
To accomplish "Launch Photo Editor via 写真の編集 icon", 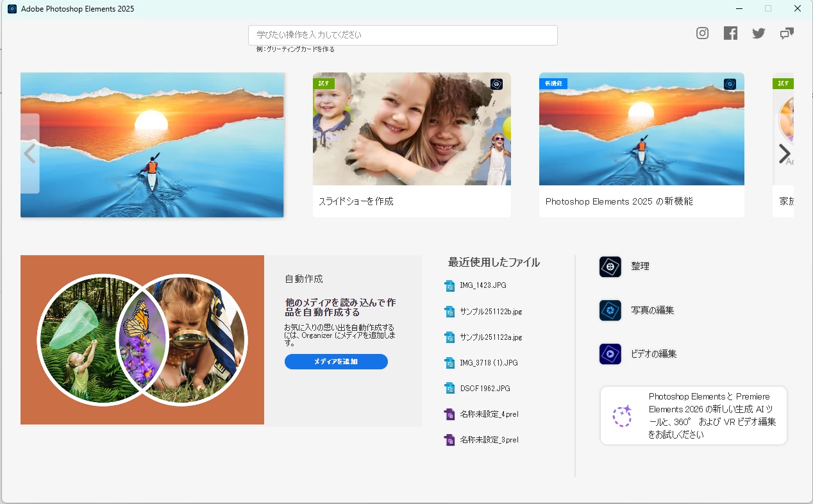I will tap(610, 310).
